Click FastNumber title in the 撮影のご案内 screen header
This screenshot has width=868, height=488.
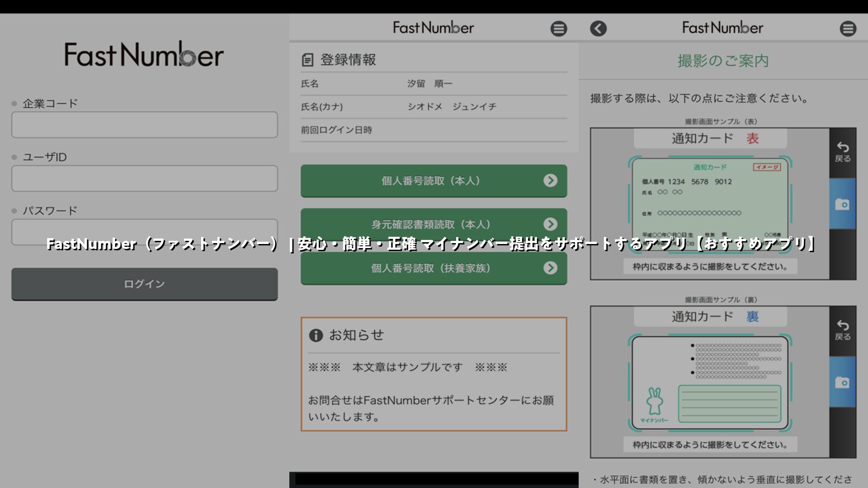[x=723, y=28]
